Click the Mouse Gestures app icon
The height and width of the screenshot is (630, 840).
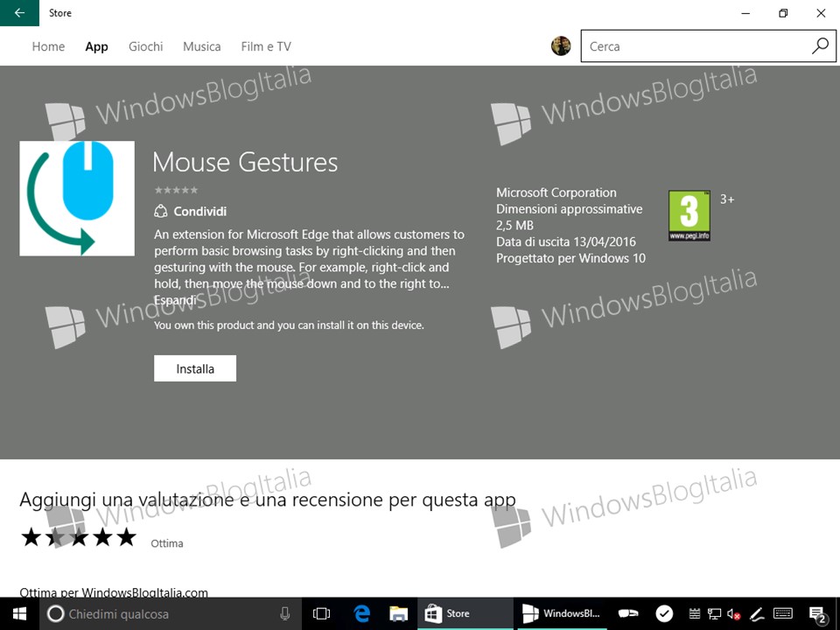77,199
